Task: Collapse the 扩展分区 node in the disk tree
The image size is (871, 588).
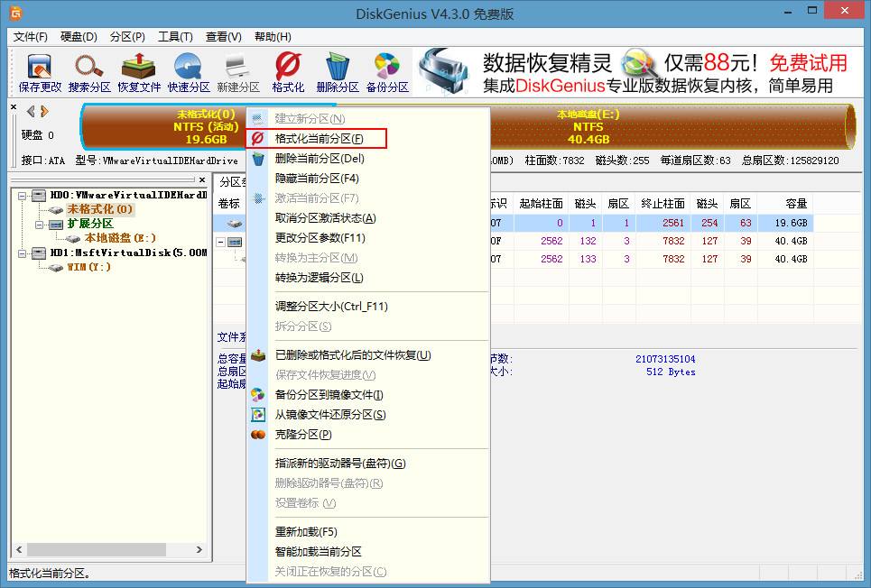Action: click(x=40, y=224)
